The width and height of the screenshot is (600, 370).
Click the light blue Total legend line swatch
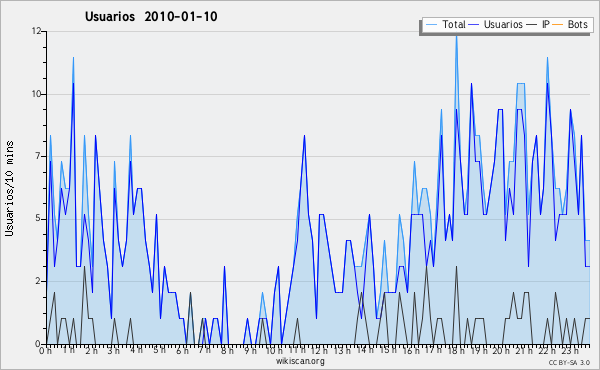click(x=431, y=25)
